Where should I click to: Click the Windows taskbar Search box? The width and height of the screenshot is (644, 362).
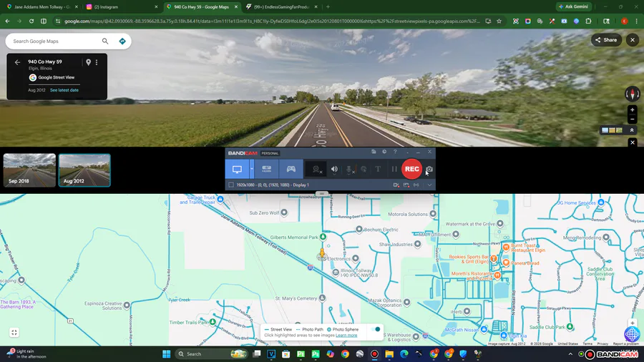coord(212,354)
